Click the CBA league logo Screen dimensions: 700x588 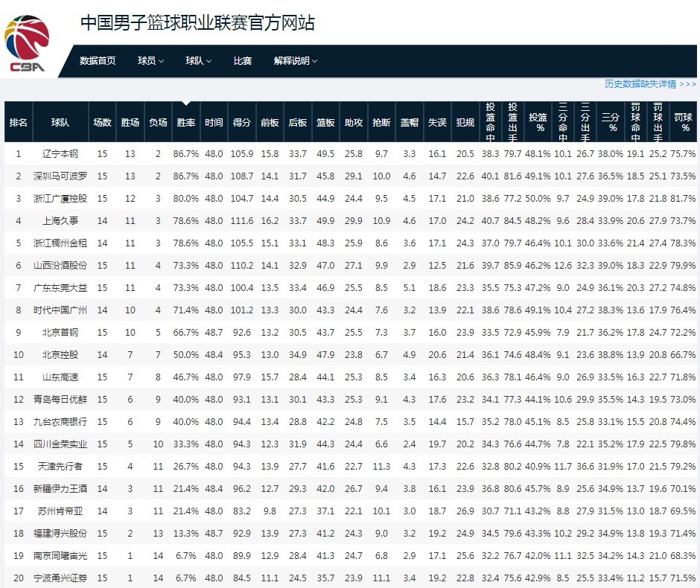coord(27,43)
